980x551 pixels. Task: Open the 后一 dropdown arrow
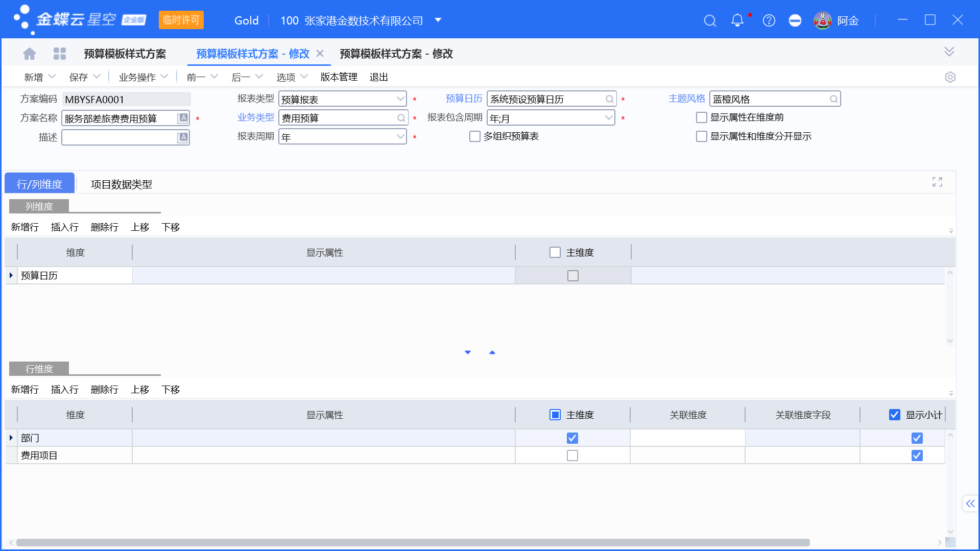coord(259,77)
